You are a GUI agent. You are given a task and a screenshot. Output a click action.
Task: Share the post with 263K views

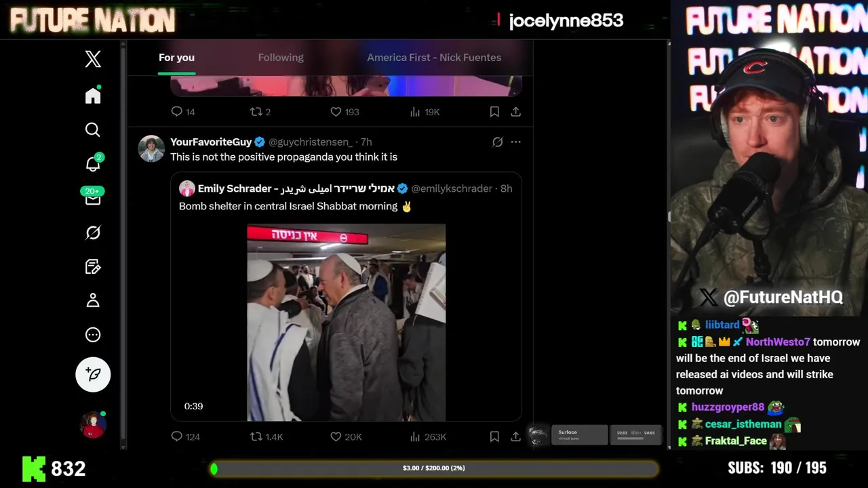[x=515, y=437]
